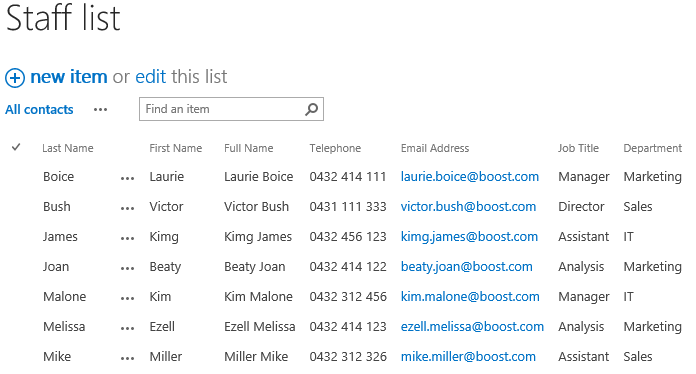Open ellipsis menu for Boice row
This screenshot has width=696, height=374.
(x=127, y=179)
